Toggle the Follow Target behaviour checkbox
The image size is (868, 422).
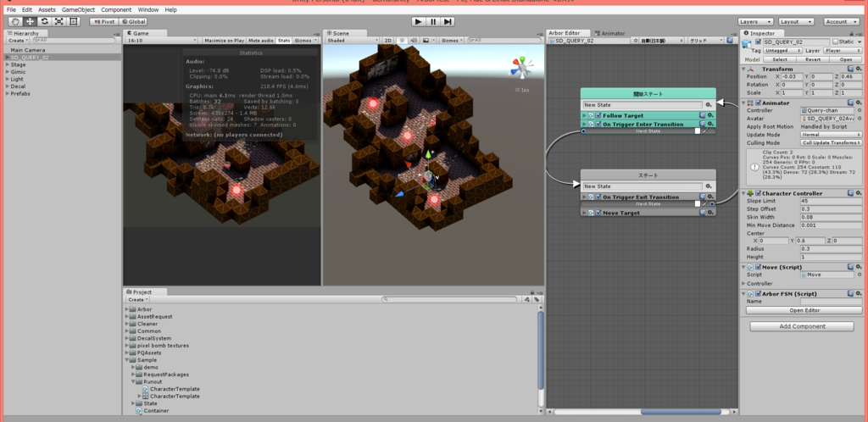(x=598, y=115)
